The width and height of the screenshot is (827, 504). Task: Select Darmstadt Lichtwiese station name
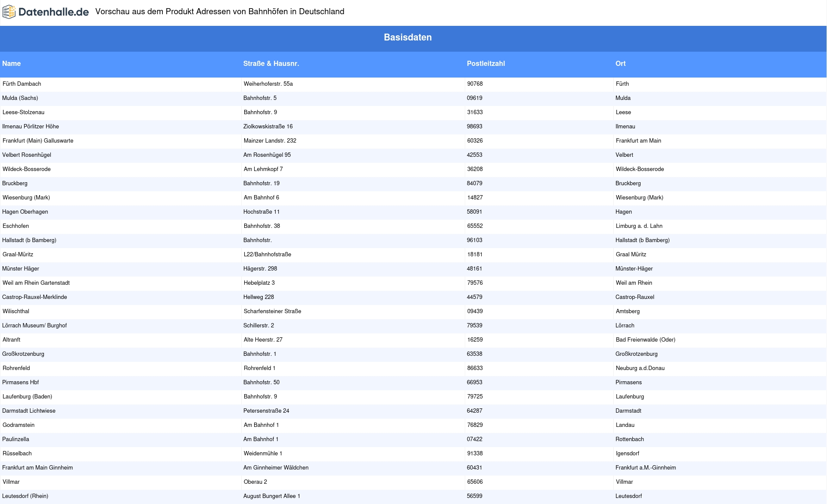(x=29, y=411)
